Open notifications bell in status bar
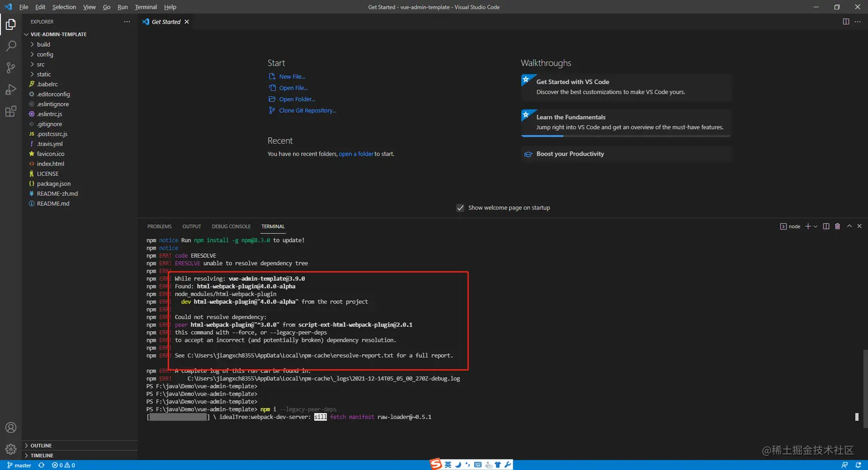Image resolution: width=868 pixels, height=470 pixels. pyautogui.click(x=859, y=465)
